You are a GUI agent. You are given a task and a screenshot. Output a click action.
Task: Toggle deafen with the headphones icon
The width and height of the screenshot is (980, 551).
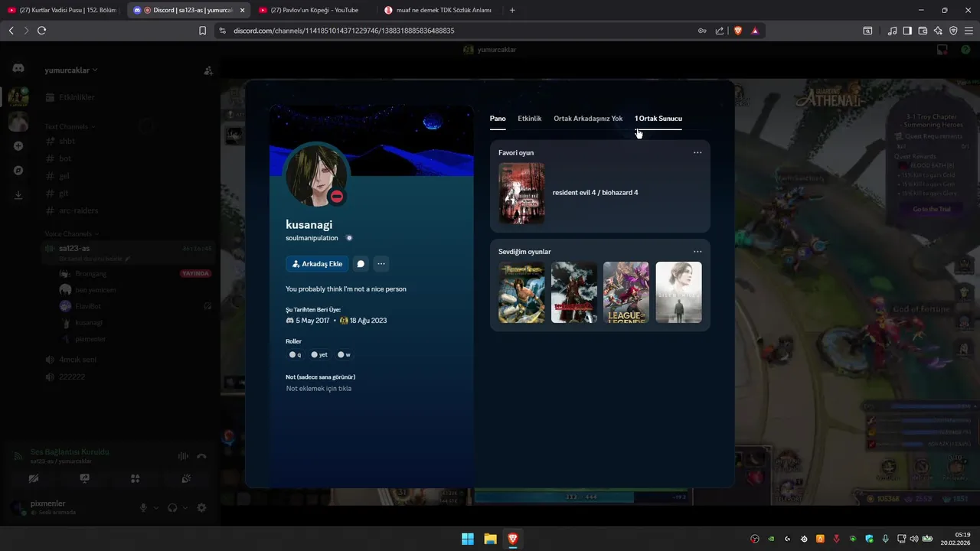click(x=172, y=507)
